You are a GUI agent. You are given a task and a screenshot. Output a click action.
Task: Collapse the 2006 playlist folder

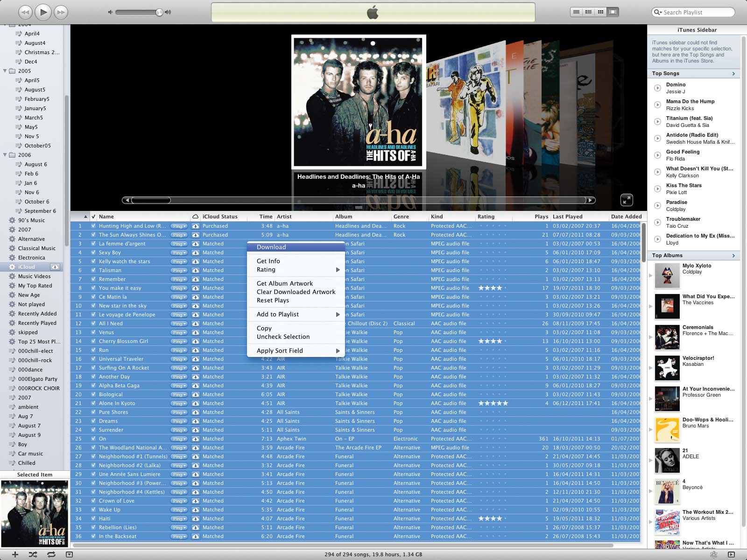(5, 155)
